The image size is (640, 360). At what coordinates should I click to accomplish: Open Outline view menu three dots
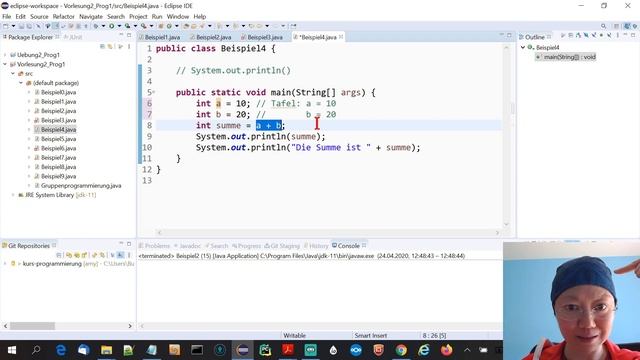coord(618,36)
